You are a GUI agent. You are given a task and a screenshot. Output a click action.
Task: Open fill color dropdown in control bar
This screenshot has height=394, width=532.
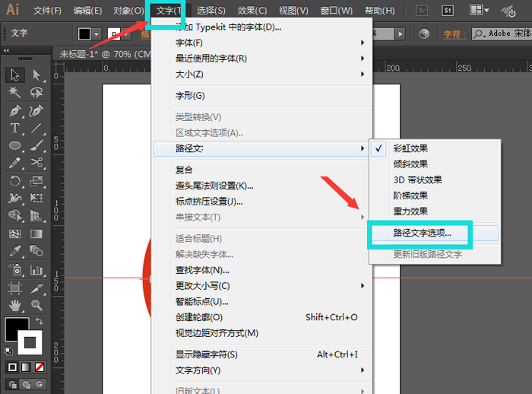[97, 34]
